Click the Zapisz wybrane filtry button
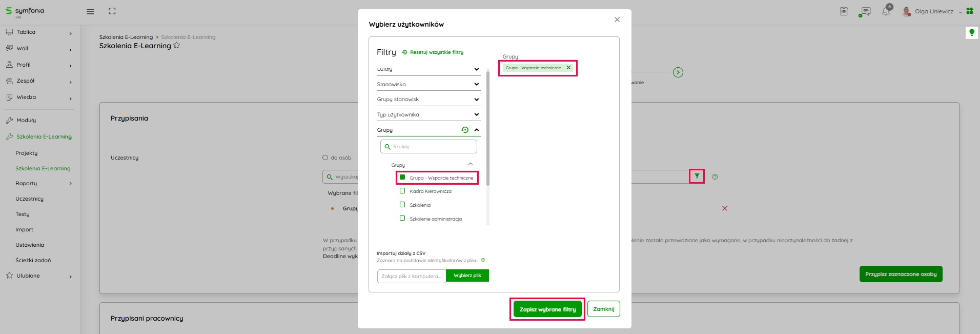The height and width of the screenshot is (334, 980). [547, 309]
